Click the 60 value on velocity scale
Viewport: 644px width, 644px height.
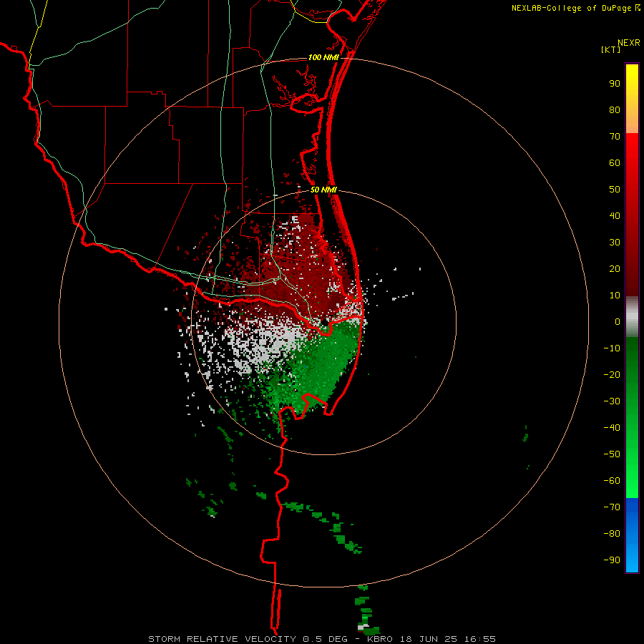615,163
